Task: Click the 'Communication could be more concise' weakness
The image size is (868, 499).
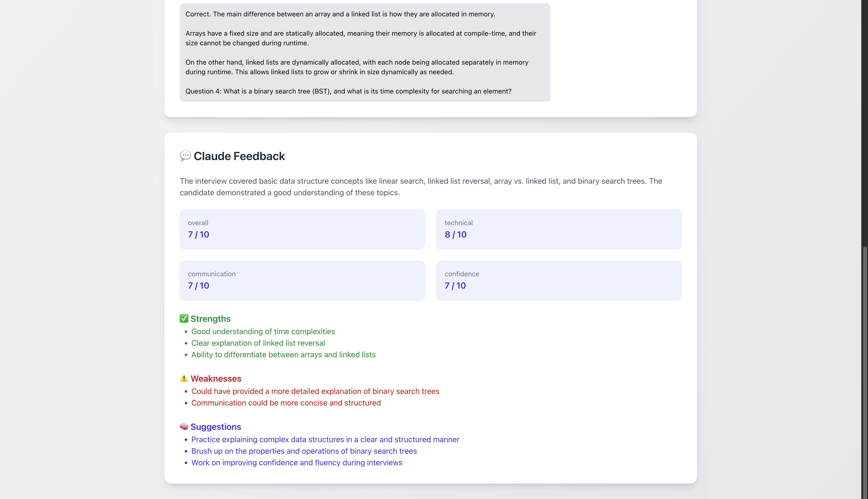Action: coord(286,403)
